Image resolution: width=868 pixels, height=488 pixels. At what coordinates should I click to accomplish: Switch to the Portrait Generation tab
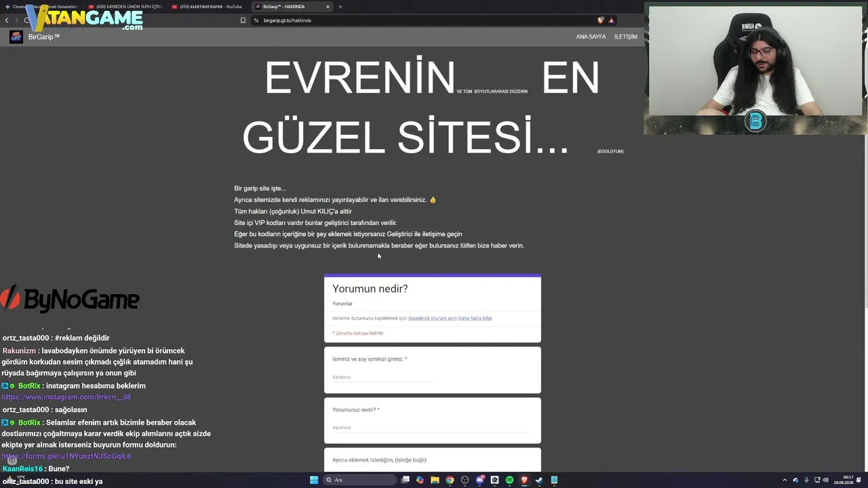click(42, 7)
